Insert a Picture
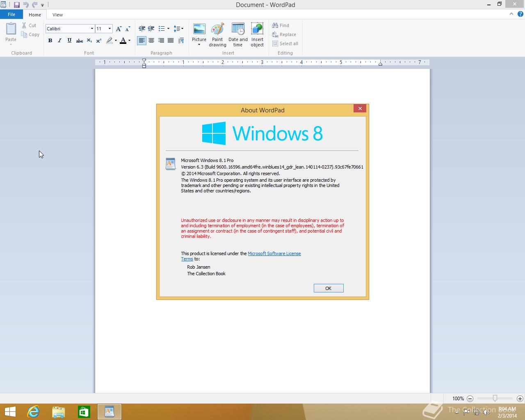The width and height of the screenshot is (525, 420). click(x=199, y=32)
